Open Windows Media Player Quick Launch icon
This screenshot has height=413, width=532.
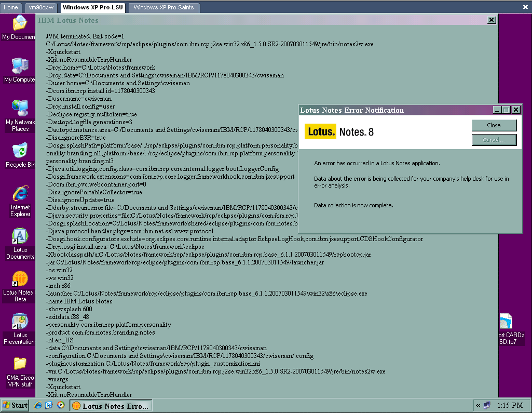pos(61,405)
